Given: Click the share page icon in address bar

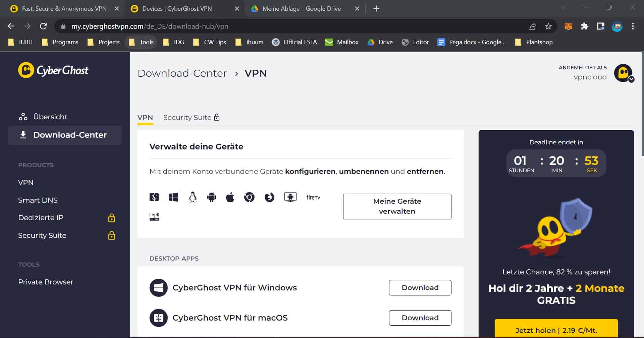Looking at the screenshot, I should pos(532,26).
